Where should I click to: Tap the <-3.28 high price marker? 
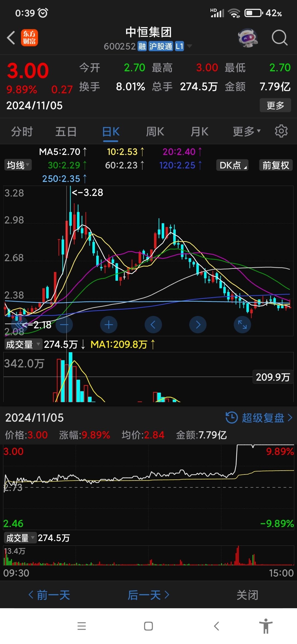[87, 192]
